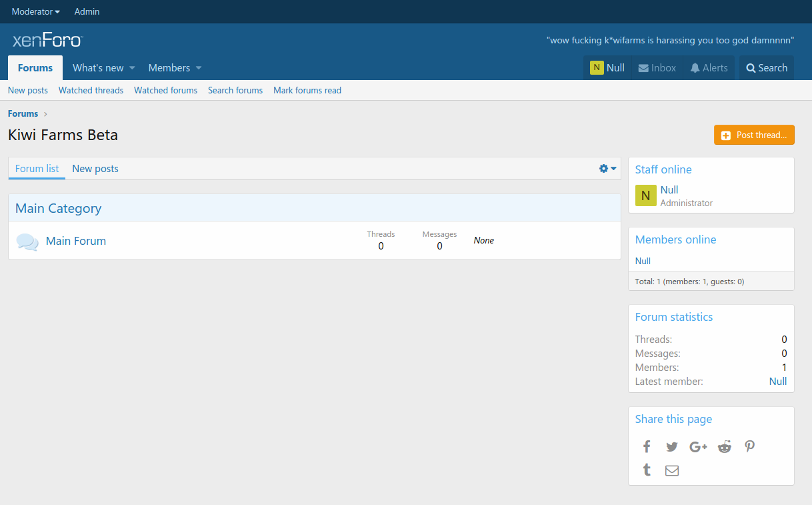Open Watched threads link
The image size is (812, 505).
click(x=91, y=90)
